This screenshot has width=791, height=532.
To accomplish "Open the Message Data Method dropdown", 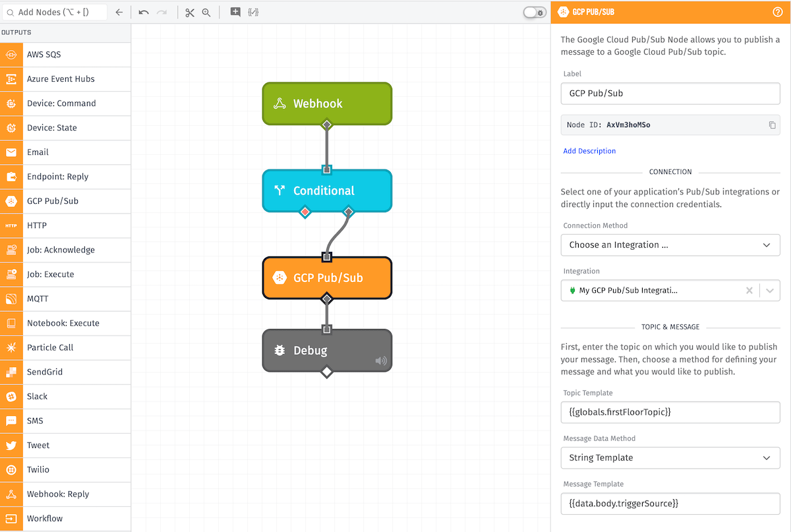I will [670, 458].
